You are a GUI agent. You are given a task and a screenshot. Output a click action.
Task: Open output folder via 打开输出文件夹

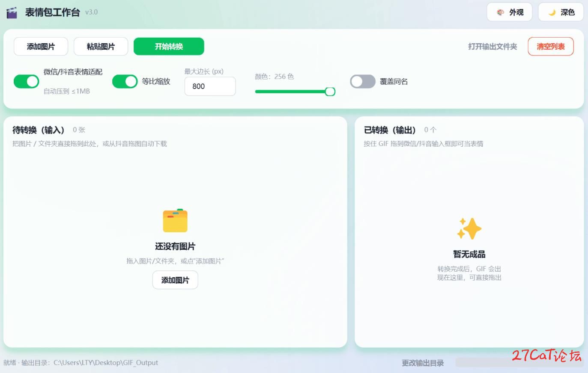(x=492, y=46)
